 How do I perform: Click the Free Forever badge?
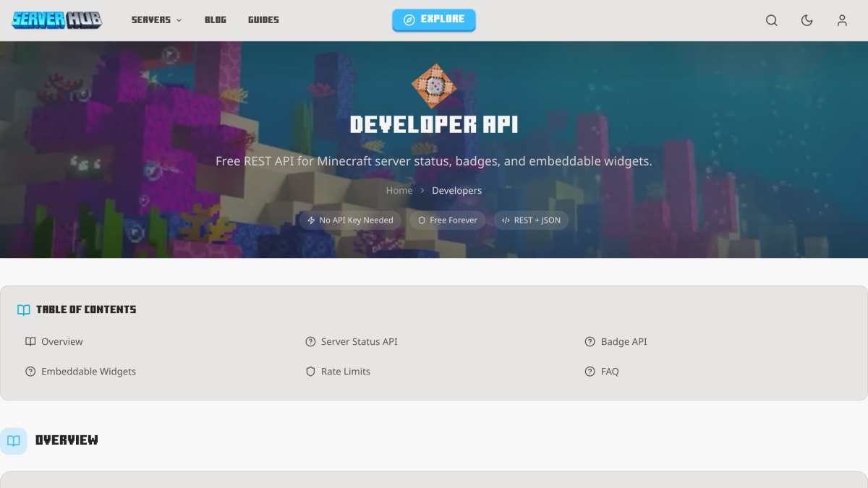tap(448, 221)
